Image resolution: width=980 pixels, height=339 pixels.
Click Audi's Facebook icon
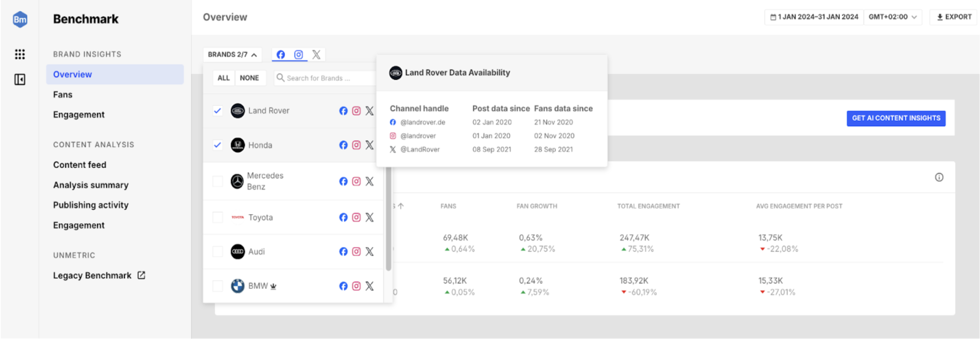tap(343, 251)
